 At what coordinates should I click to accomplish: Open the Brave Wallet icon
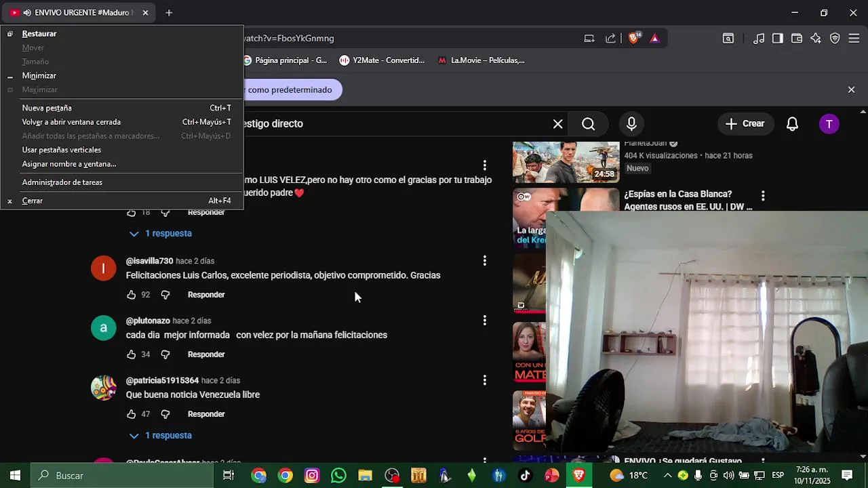point(797,39)
